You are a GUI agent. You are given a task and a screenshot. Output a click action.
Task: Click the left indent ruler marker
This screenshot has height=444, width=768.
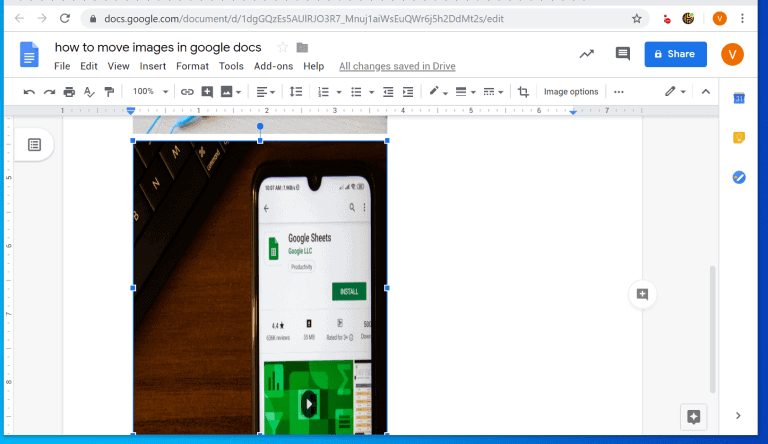[130, 111]
